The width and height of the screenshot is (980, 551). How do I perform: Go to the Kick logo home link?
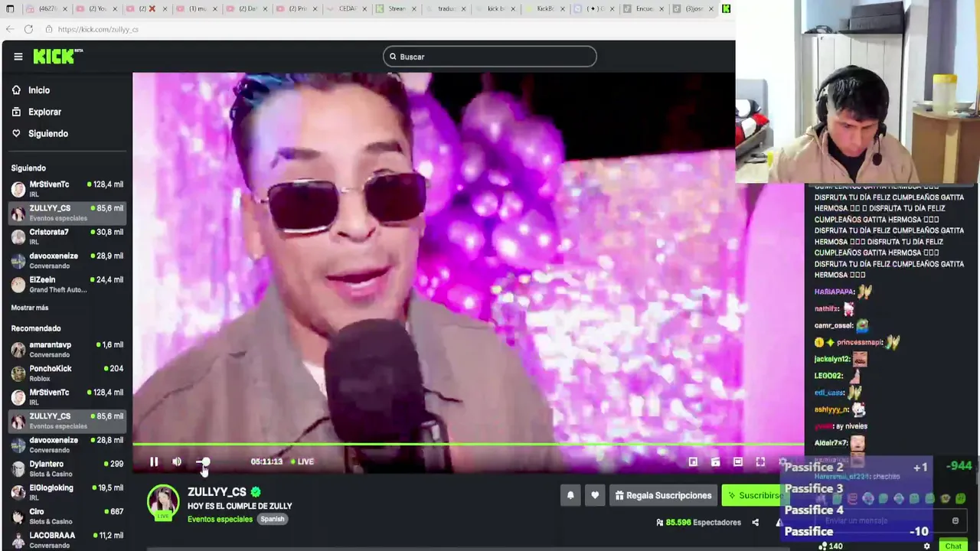tap(57, 57)
